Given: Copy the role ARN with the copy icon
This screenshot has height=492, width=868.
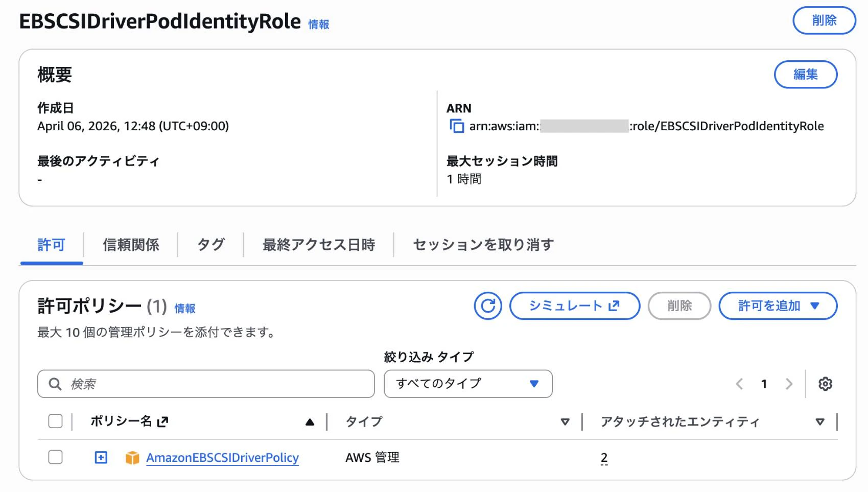Looking at the screenshot, I should [456, 126].
